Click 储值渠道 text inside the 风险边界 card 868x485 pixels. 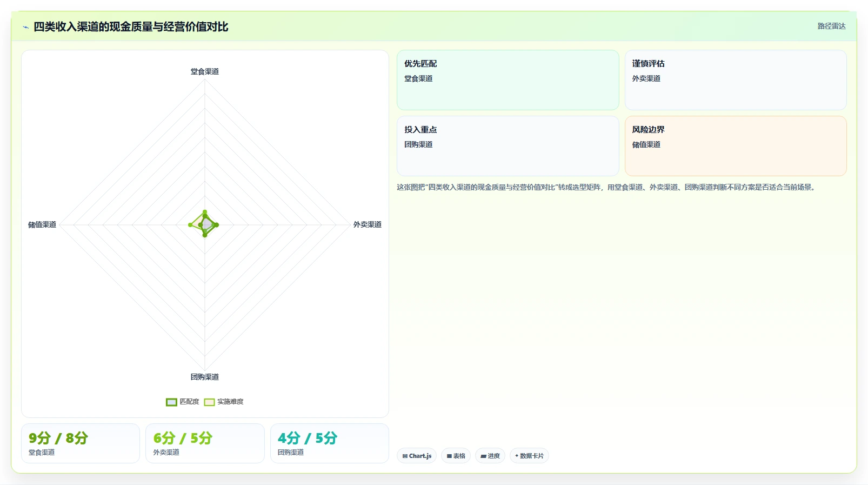point(646,144)
